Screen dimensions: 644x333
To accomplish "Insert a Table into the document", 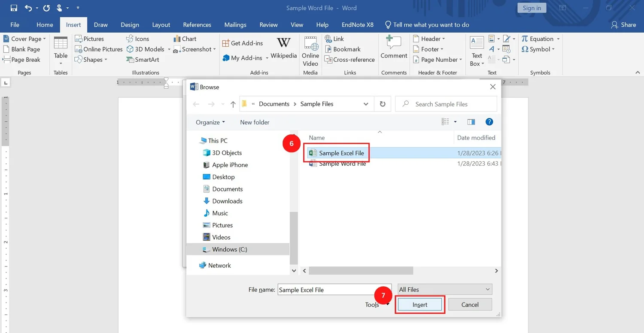I will 60,49.
